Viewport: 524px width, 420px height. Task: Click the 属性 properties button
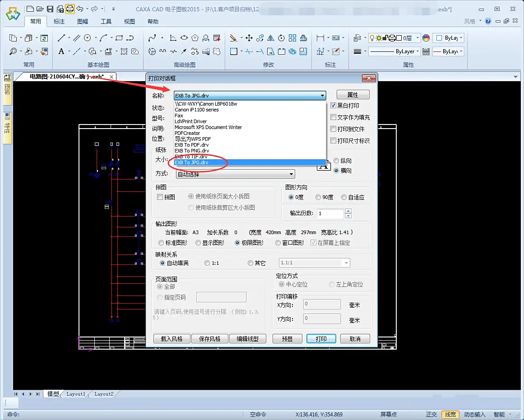point(353,95)
